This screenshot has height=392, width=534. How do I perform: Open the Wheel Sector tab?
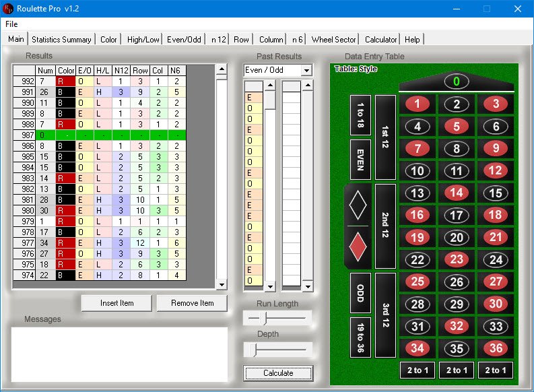coord(333,40)
